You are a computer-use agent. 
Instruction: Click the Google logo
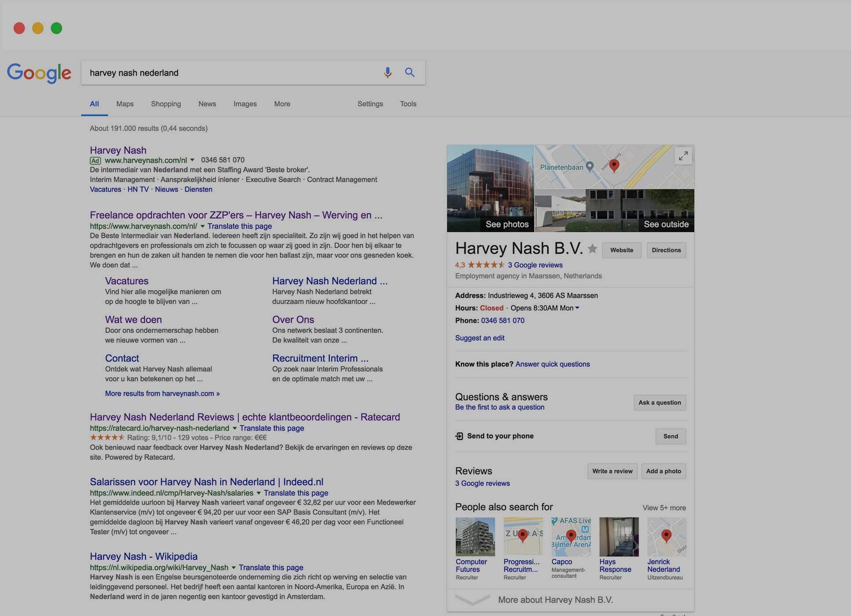click(39, 73)
